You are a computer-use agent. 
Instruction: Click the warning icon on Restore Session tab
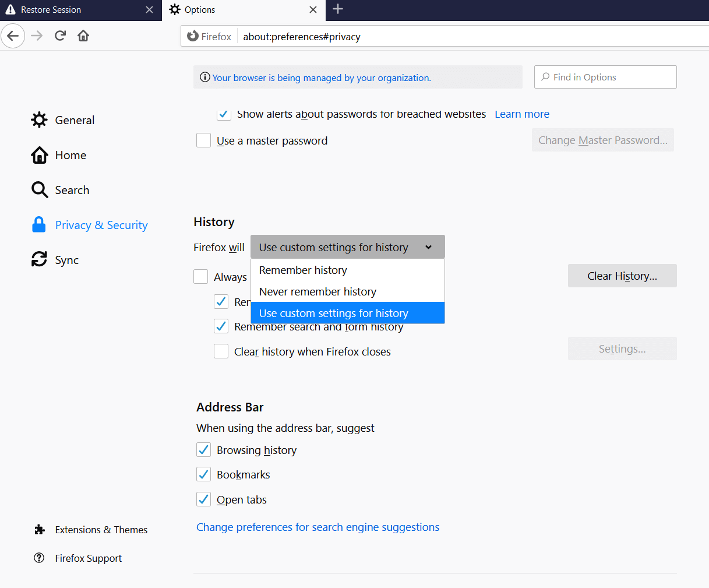[10, 10]
